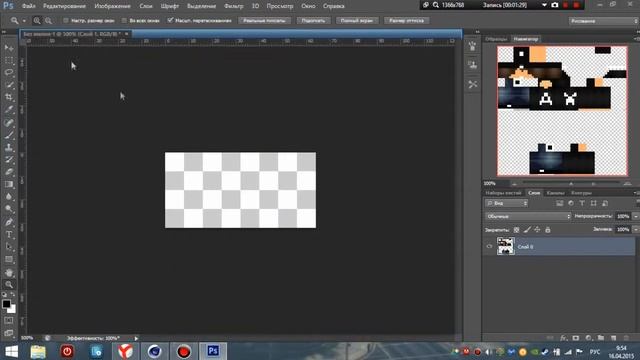Expand the status bar info arrow
The width and height of the screenshot is (640, 360).
click(x=136, y=338)
